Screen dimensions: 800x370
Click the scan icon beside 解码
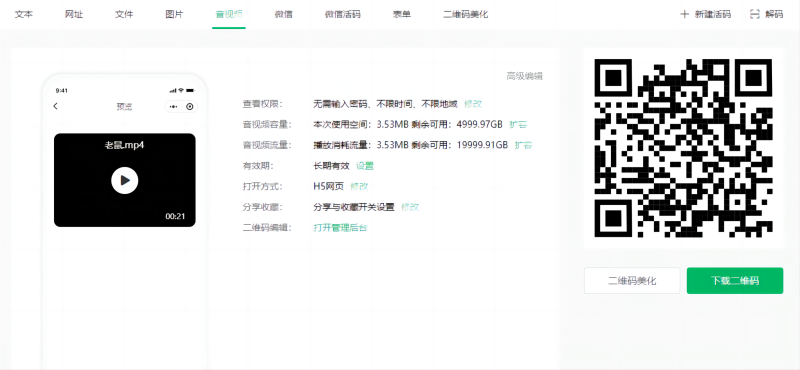[x=755, y=14]
